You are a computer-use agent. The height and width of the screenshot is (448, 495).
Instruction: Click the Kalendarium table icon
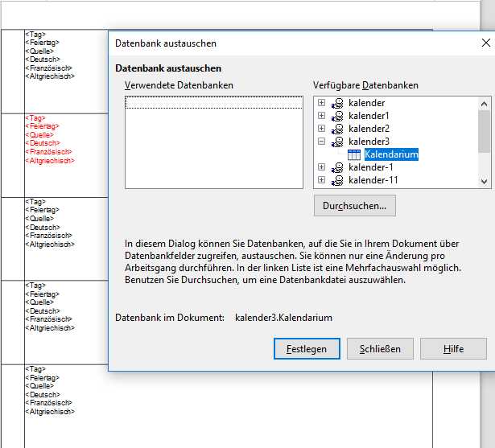tap(354, 154)
